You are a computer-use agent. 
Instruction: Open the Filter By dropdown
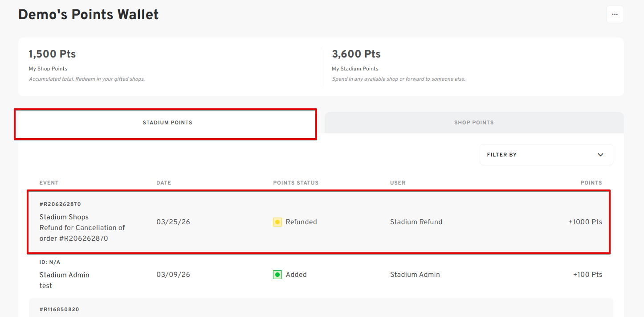click(x=546, y=155)
